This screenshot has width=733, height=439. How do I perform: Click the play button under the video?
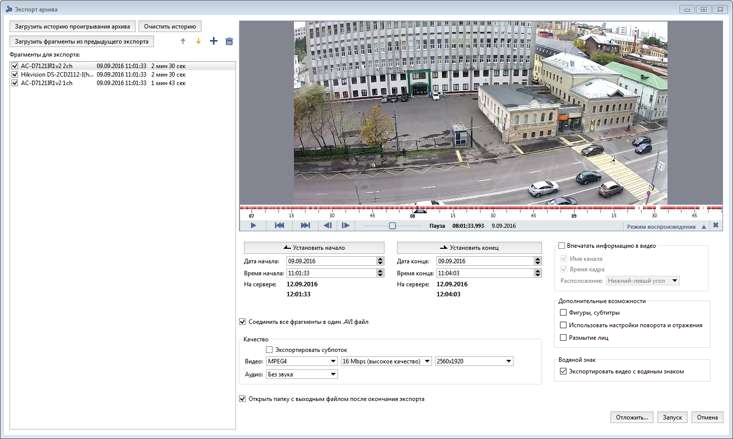(x=253, y=226)
